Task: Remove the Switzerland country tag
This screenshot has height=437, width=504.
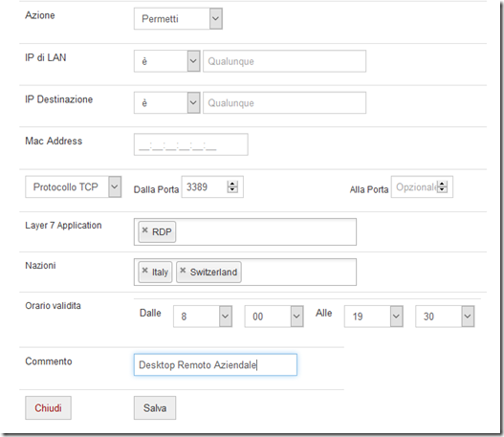Action: [x=183, y=271]
